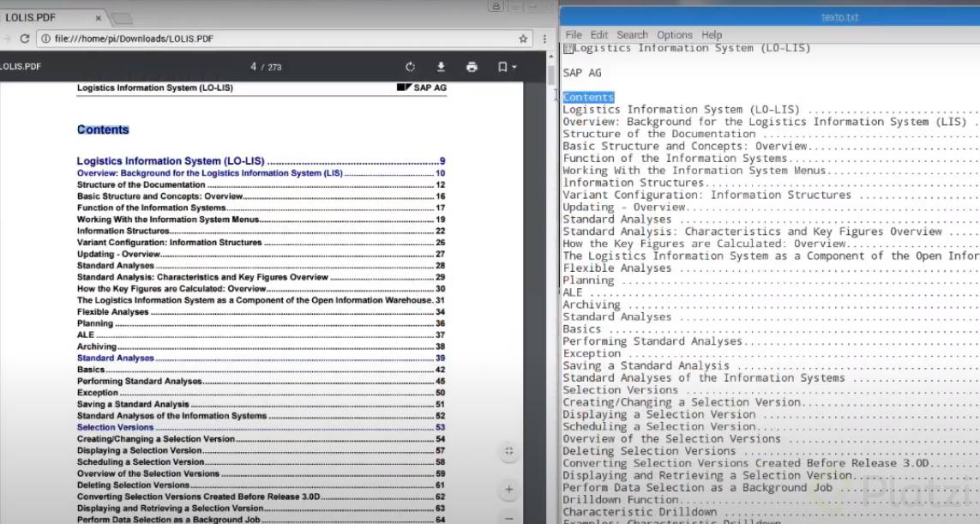Viewport: 980px width, 524px height.
Task: Open PDF link 'Deleting Selection Versions'
Action: pyautogui.click(x=261, y=485)
